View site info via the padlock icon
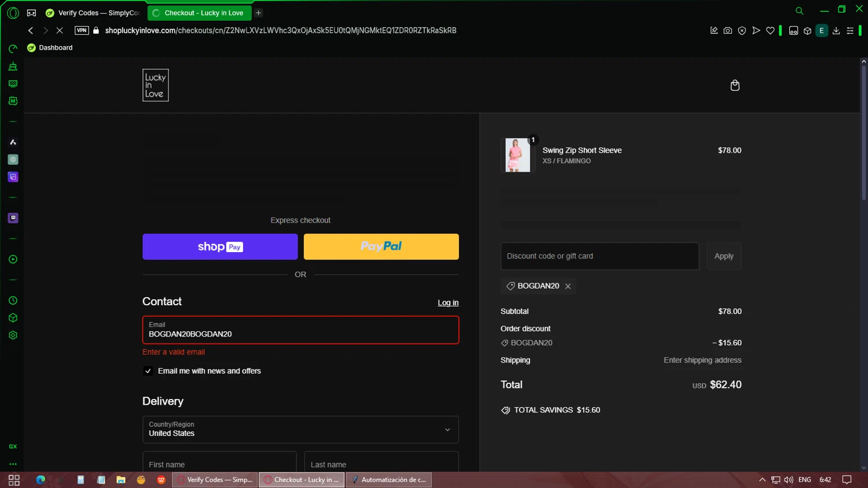Screen dimensions: 868x488 tap(96, 31)
